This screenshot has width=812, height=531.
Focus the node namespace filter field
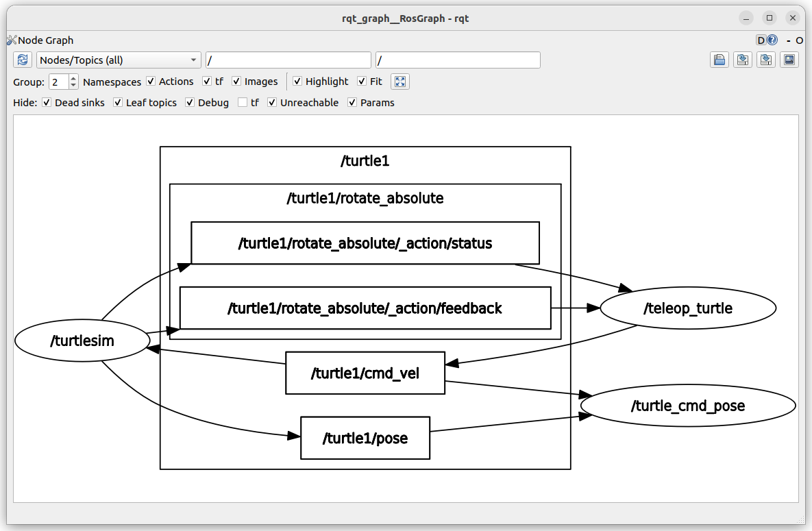288,60
